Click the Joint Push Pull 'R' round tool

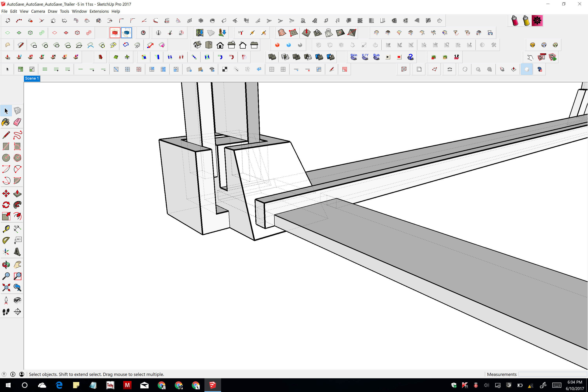(x=30, y=57)
